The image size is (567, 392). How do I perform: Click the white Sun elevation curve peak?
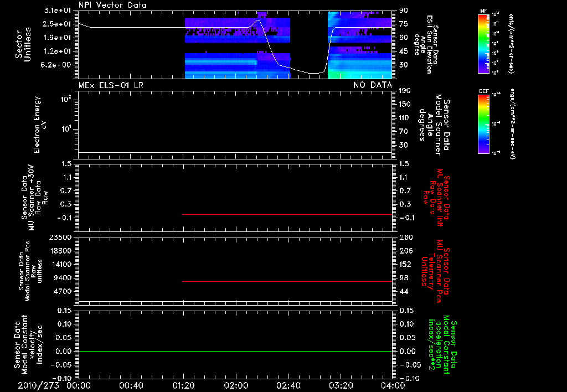[x=258, y=20]
